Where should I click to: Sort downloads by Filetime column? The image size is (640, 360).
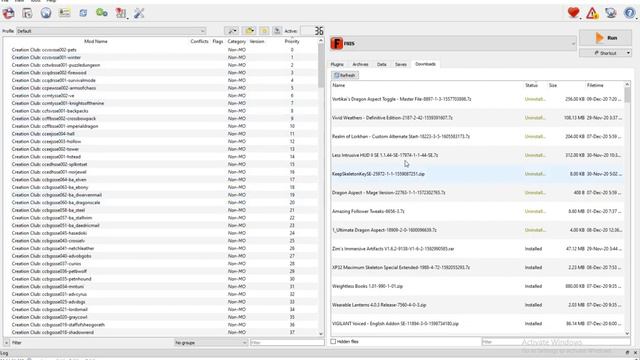tap(595, 85)
